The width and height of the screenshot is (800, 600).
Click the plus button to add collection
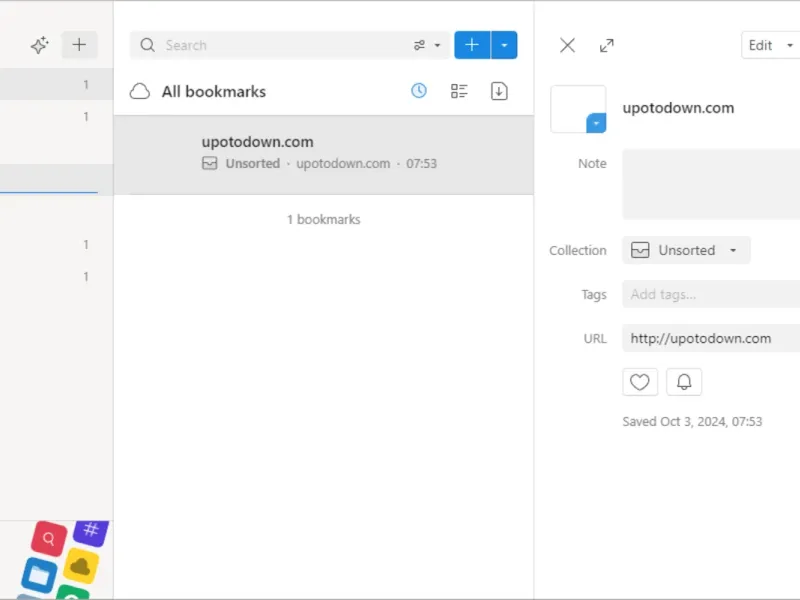(x=79, y=45)
